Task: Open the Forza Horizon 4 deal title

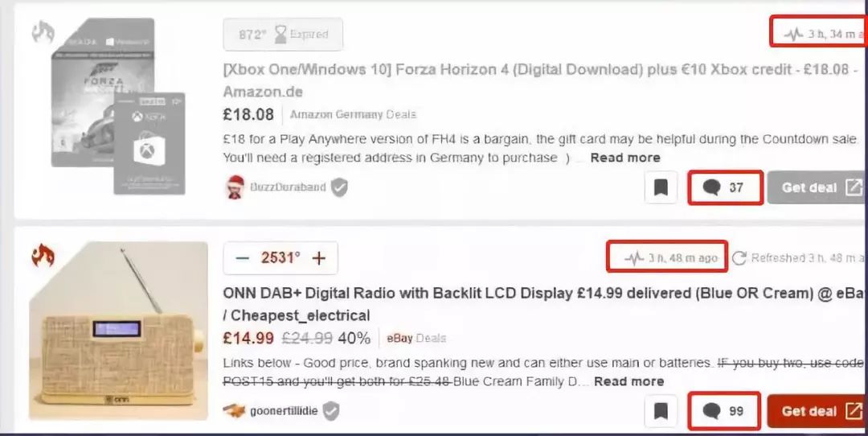Action: point(541,80)
